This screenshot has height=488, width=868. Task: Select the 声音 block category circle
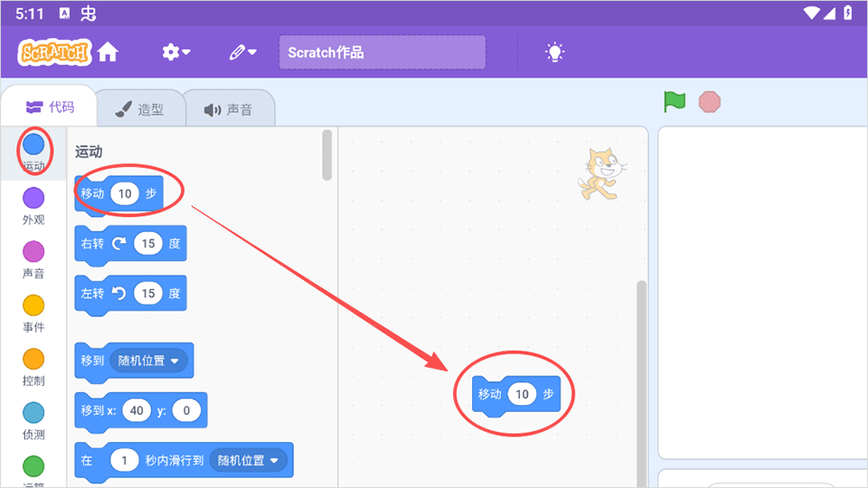point(33,251)
